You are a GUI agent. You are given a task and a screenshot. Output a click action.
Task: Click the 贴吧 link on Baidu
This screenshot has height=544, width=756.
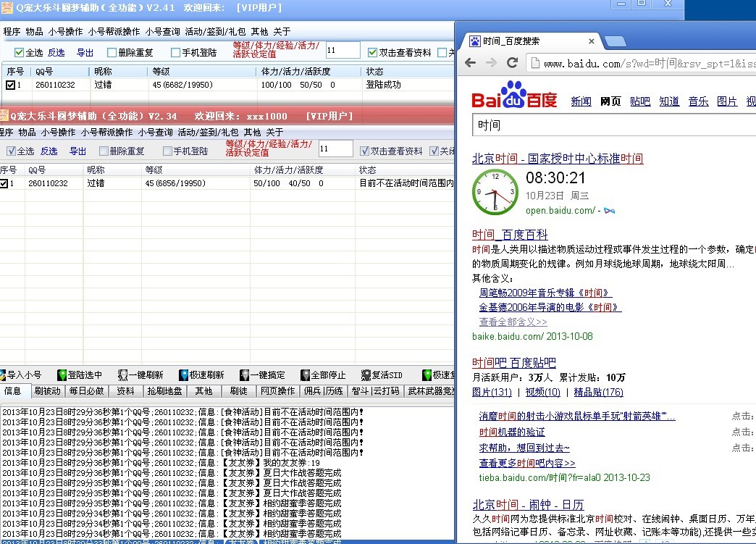click(639, 101)
